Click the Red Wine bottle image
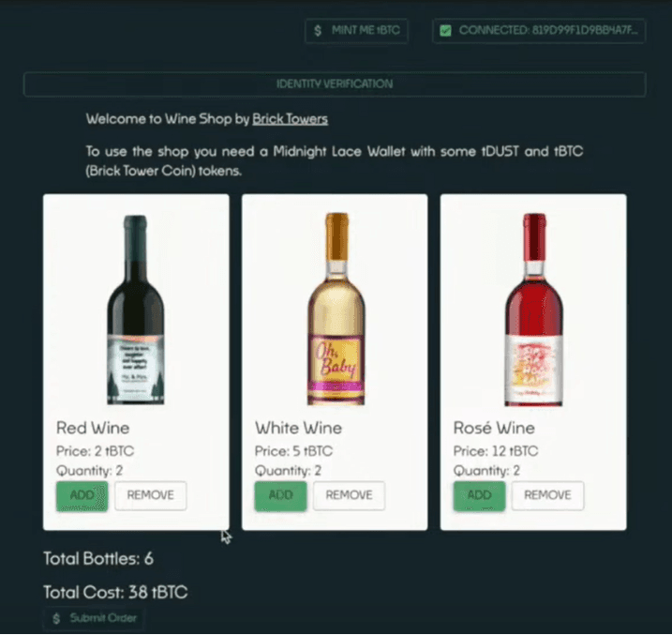 tap(136, 310)
